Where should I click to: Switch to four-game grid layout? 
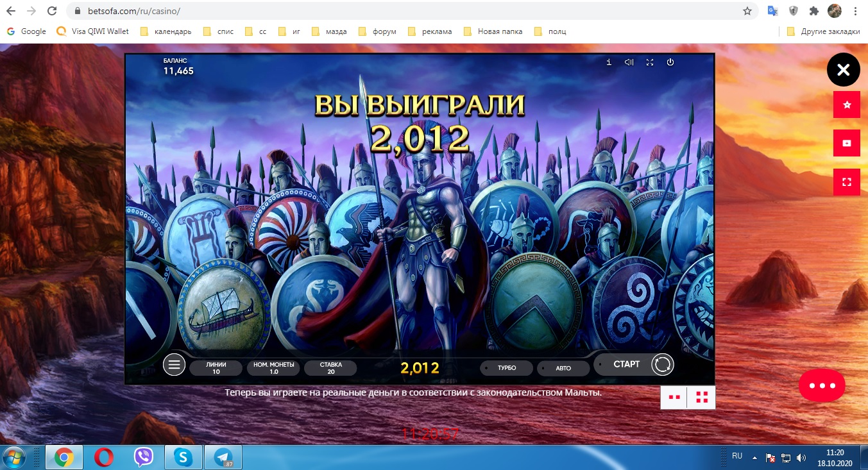pyautogui.click(x=701, y=398)
